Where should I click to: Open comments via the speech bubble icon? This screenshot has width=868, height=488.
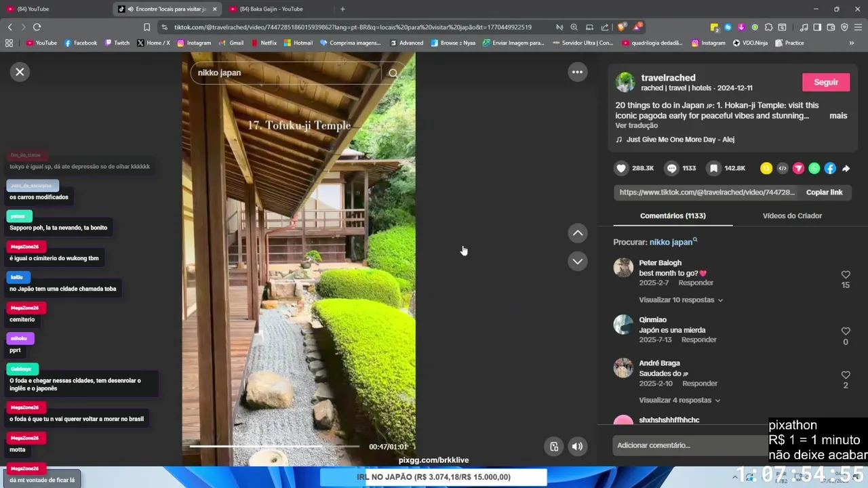coord(671,168)
